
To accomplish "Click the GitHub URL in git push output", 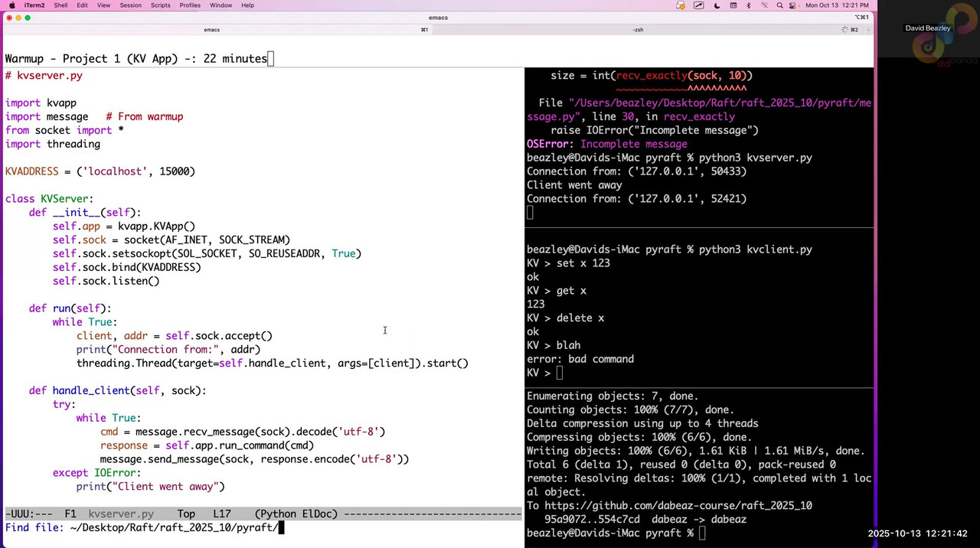I will [x=678, y=506].
